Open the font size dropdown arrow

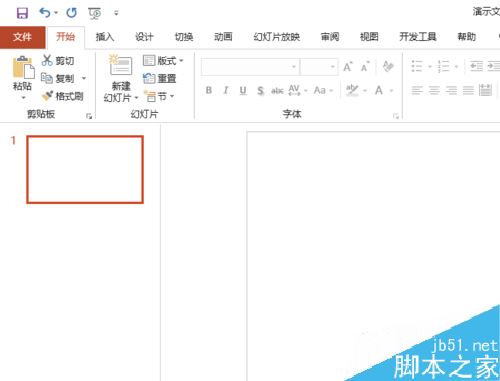tap(332, 67)
